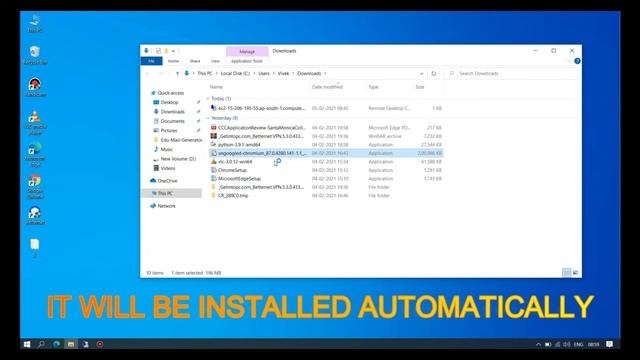Switch to the Share ribbon tab
The width and height of the screenshot is (640, 360).
195,61
